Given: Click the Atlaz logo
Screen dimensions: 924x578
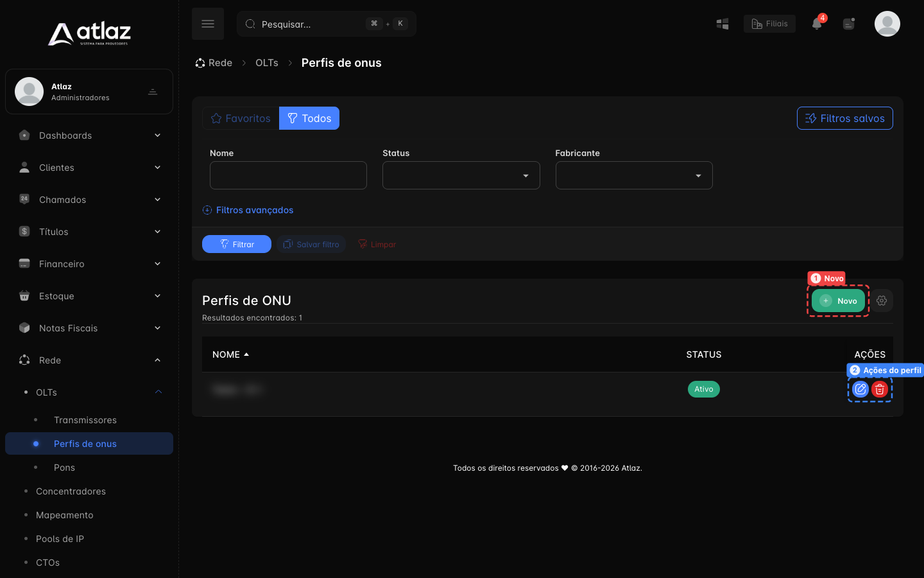Looking at the screenshot, I should [89, 34].
